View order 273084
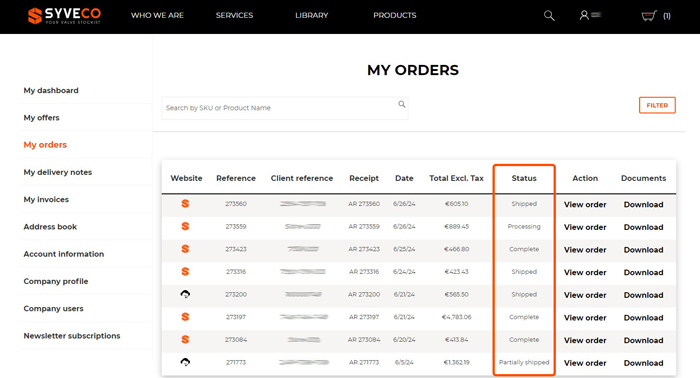The height and width of the screenshot is (378, 700). 585,340
